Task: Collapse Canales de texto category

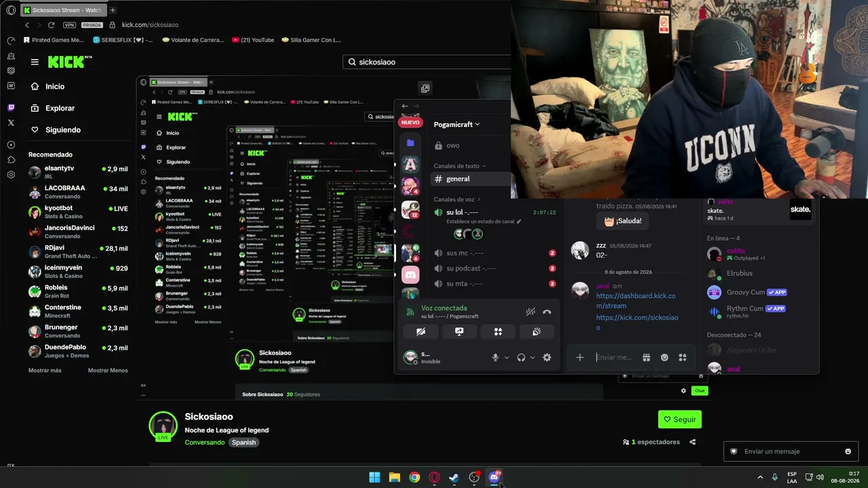Action: coord(460,165)
